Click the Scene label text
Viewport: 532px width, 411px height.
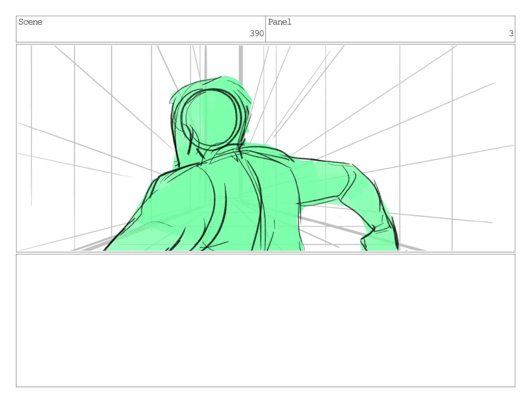pyautogui.click(x=30, y=22)
